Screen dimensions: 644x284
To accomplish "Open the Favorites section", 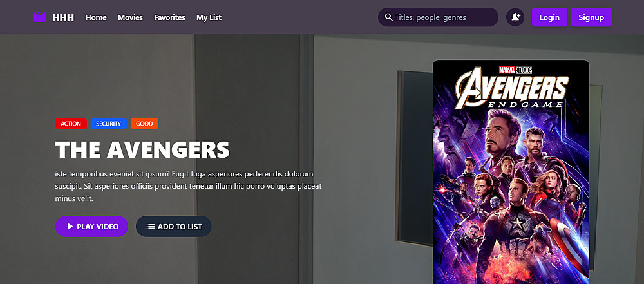I will 169,17.
